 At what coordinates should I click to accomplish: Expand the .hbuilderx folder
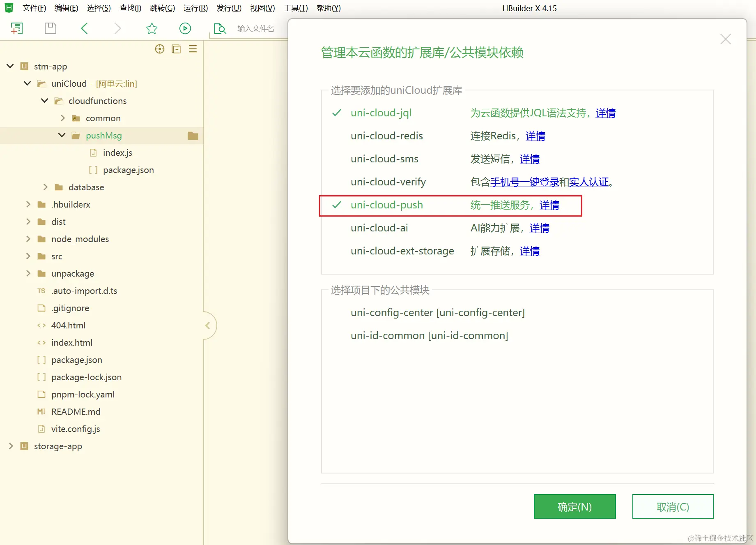28,204
